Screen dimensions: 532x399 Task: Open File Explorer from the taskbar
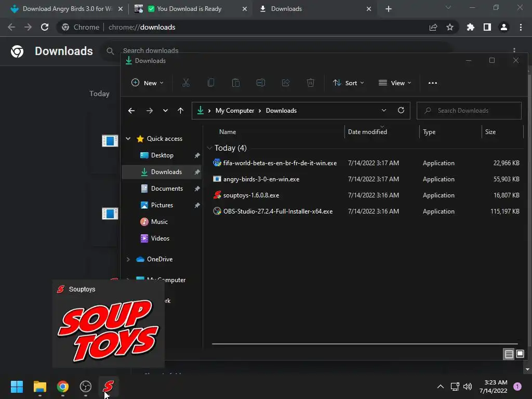[x=39, y=387]
